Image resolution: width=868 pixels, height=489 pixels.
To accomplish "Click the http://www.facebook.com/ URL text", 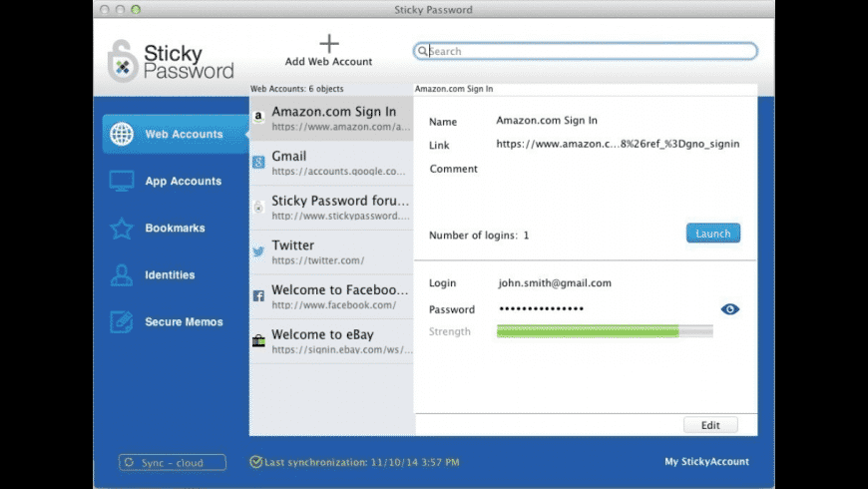I will tap(334, 304).
